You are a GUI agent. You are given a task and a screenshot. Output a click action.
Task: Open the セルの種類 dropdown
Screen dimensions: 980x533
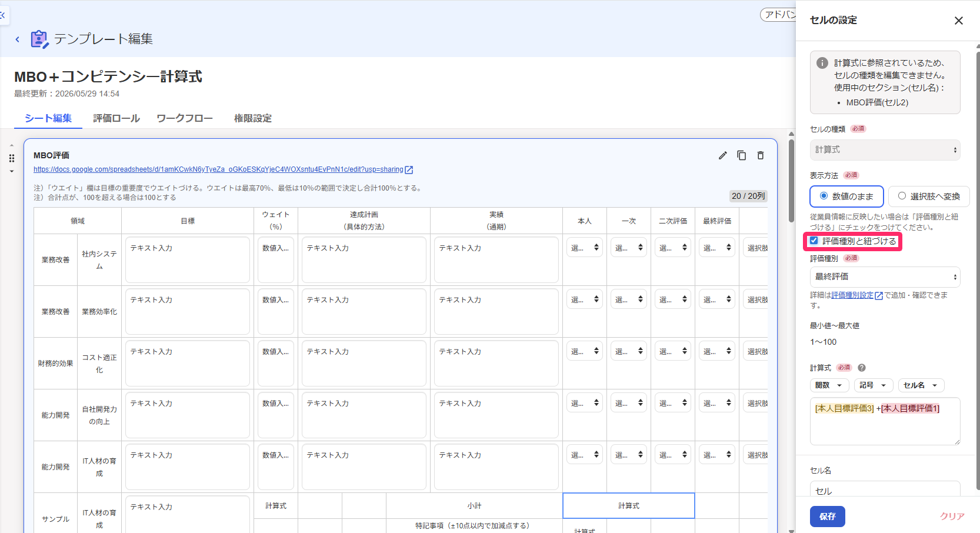pyautogui.click(x=885, y=150)
